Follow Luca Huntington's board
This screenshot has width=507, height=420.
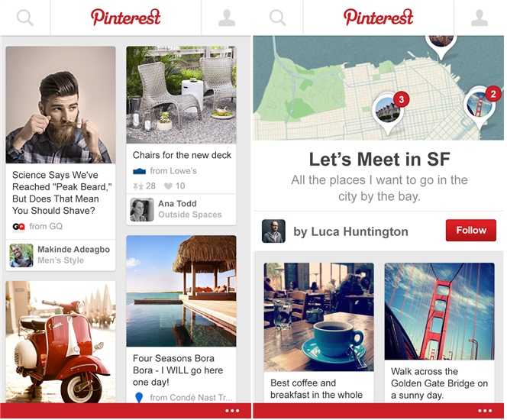pyautogui.click(x=471, y=230)
